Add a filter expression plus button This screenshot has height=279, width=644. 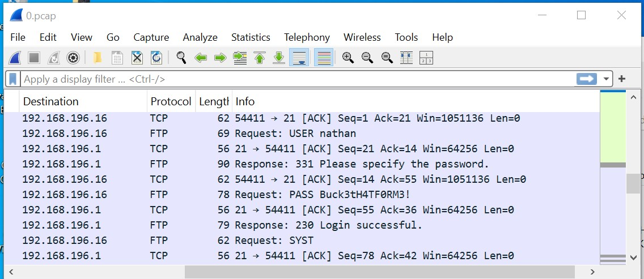click(622, 79)
